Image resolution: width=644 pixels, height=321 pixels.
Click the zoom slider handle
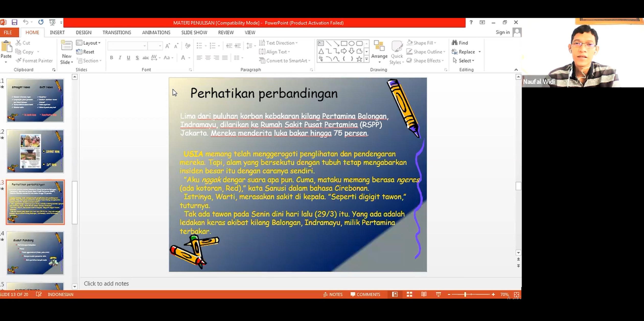click(x=465, y=294)
